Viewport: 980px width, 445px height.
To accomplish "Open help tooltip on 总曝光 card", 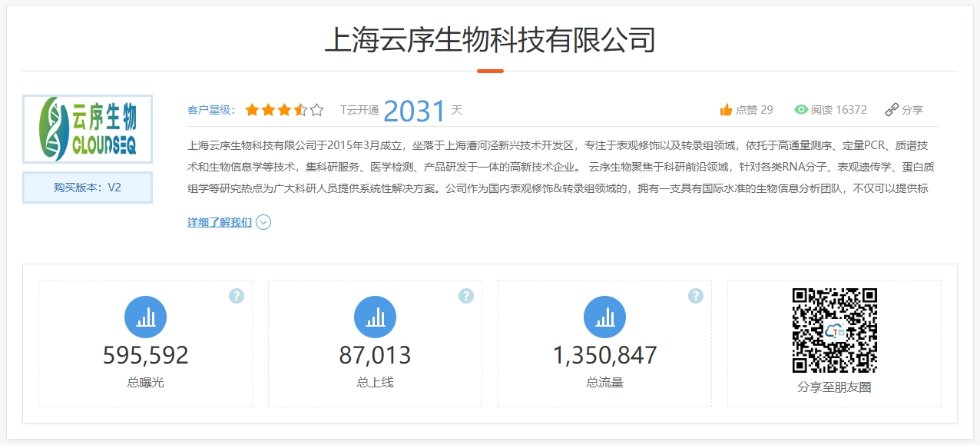I will pos(237,296).
